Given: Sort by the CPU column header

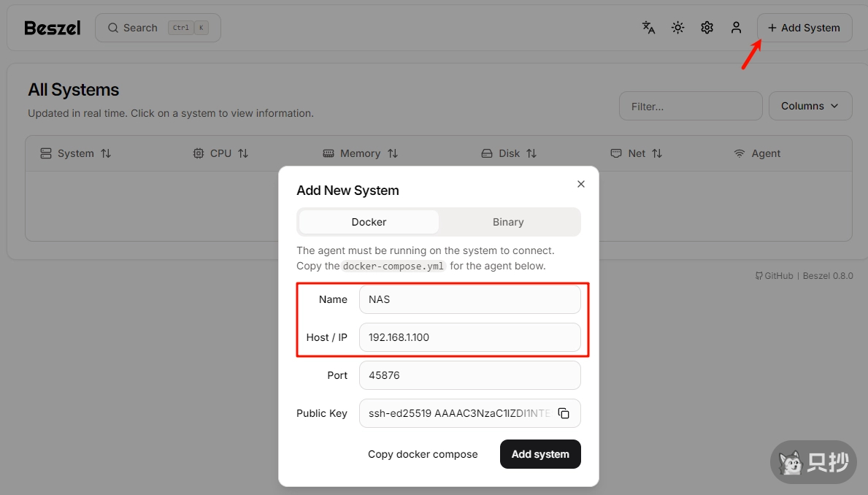Looking at the screenshot, I should [x=220, y=153].
